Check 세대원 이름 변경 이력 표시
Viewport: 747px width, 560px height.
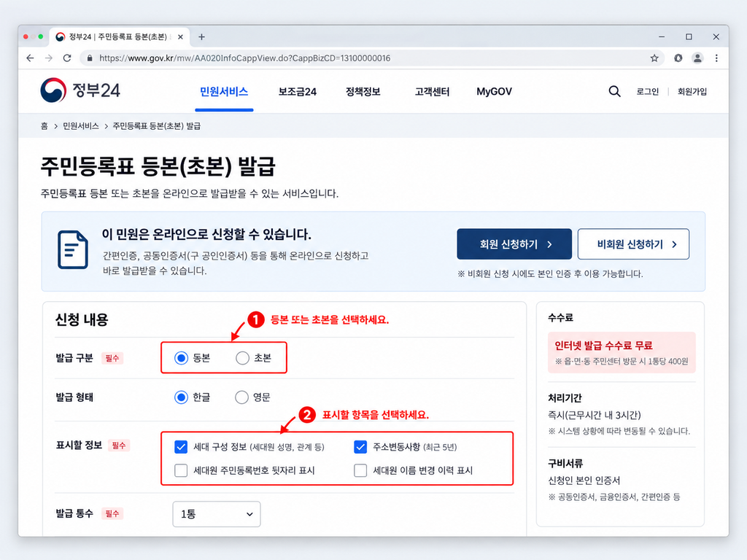pyautogui.click(x=360, y=470)
